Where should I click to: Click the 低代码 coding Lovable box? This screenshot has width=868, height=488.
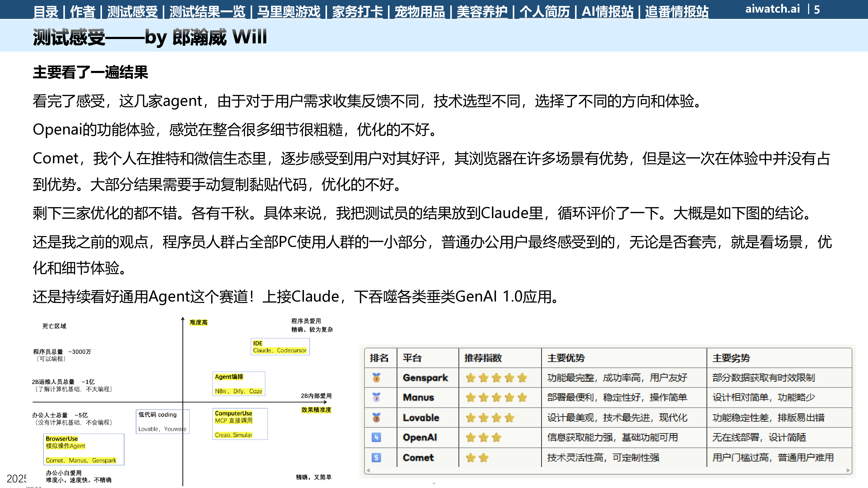tap(162, 422)
